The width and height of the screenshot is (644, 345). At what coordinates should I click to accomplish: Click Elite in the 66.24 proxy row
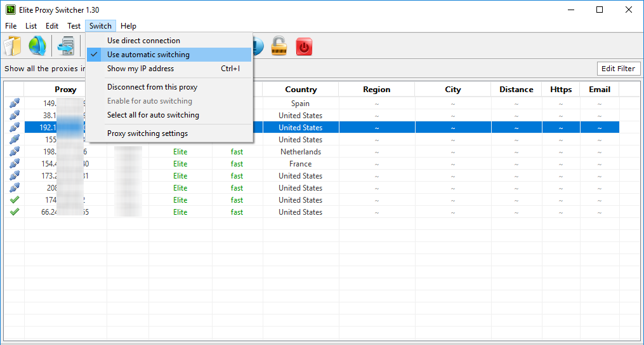(180, 212)
